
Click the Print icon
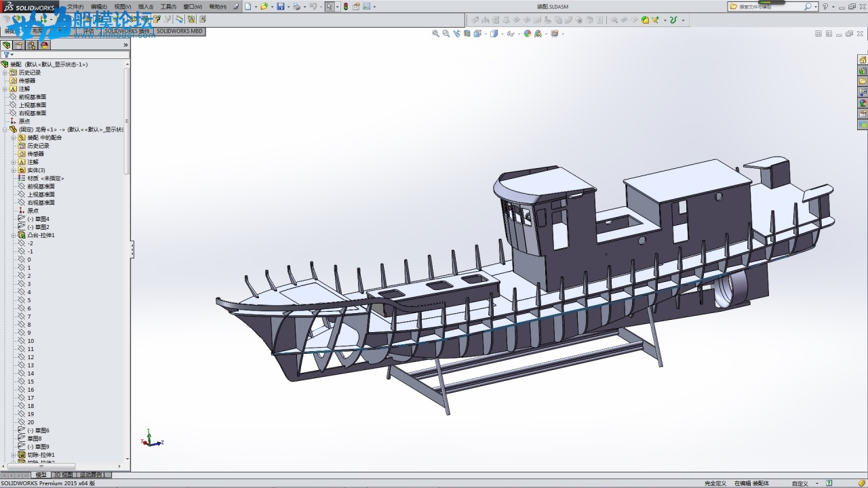[296, 6]
